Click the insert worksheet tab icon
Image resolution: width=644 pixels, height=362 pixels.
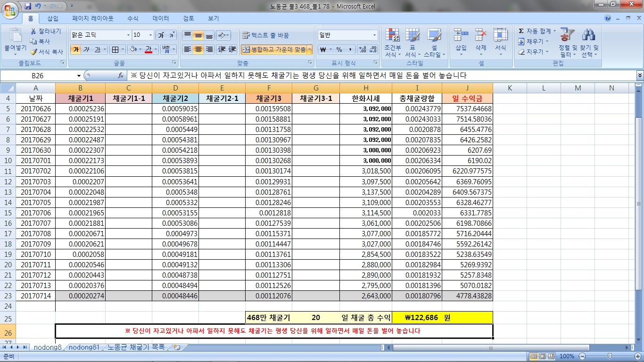click(x=177, y=347)
